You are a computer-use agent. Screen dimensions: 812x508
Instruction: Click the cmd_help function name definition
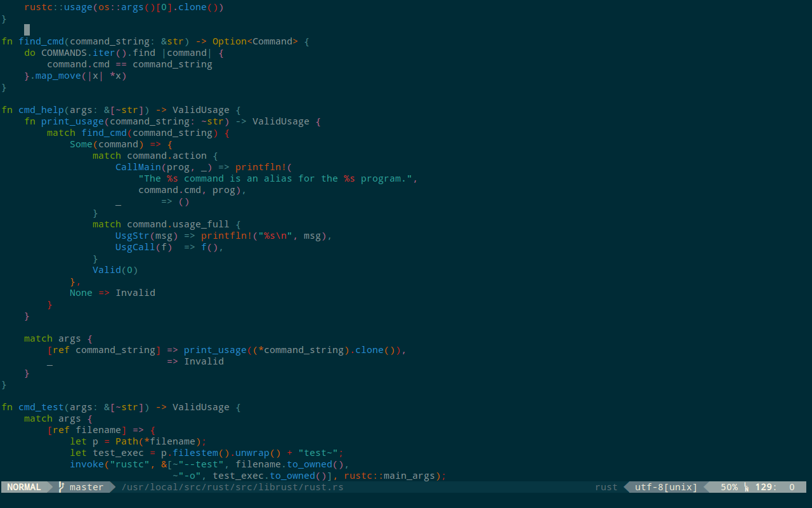click(x=41, y=109)
